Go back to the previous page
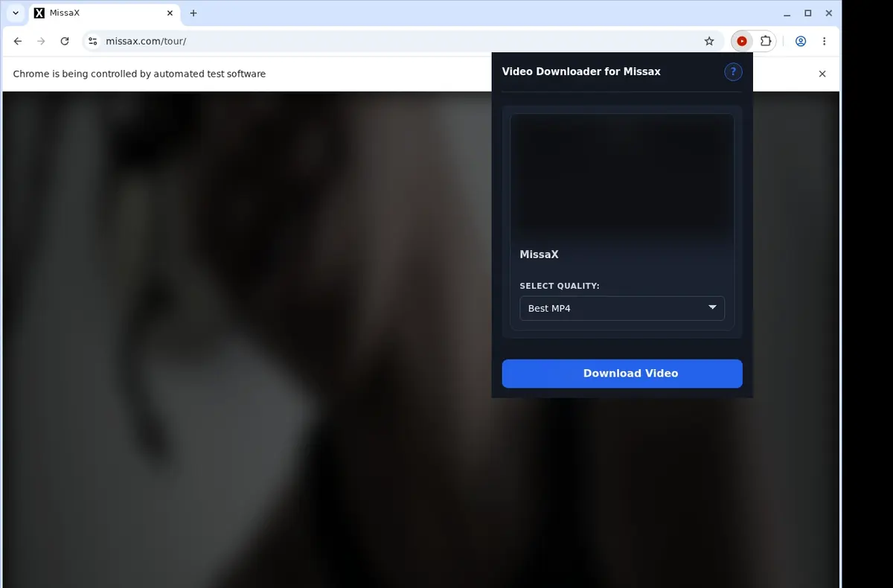The image size is (893, 588). (18, 42)
